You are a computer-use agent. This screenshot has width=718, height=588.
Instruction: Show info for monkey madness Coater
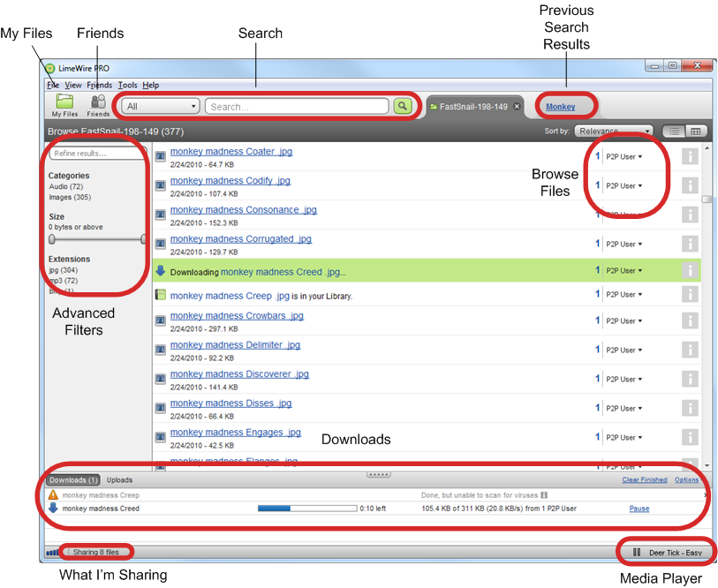click(690, 156)
